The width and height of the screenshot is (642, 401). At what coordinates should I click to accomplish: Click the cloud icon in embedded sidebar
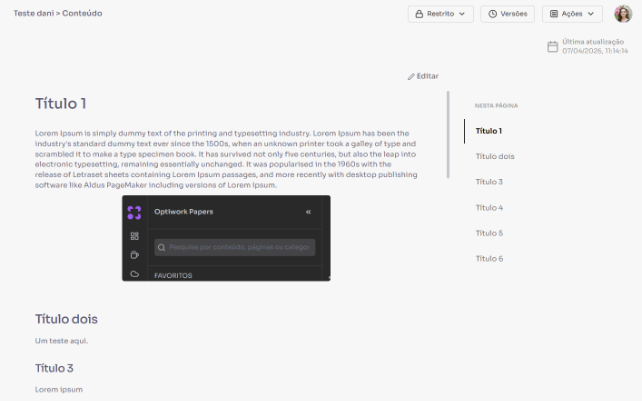click(x=134, y=274)
